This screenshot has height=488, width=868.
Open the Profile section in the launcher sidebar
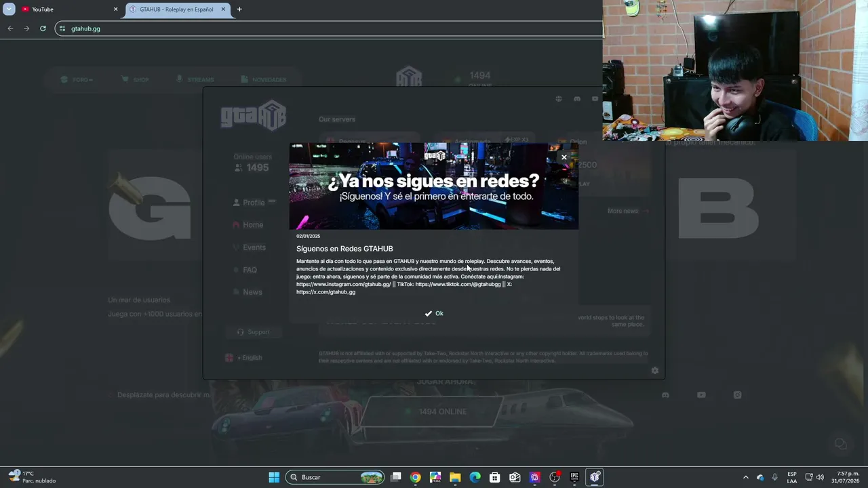pos(254,203)
